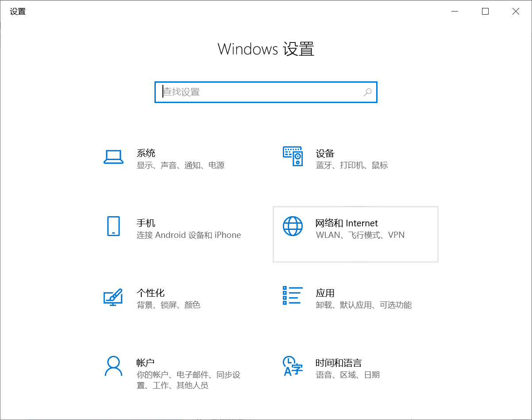Open the 手机 phone icon
This screenshot has height=420, width=532.
[113, 226]
